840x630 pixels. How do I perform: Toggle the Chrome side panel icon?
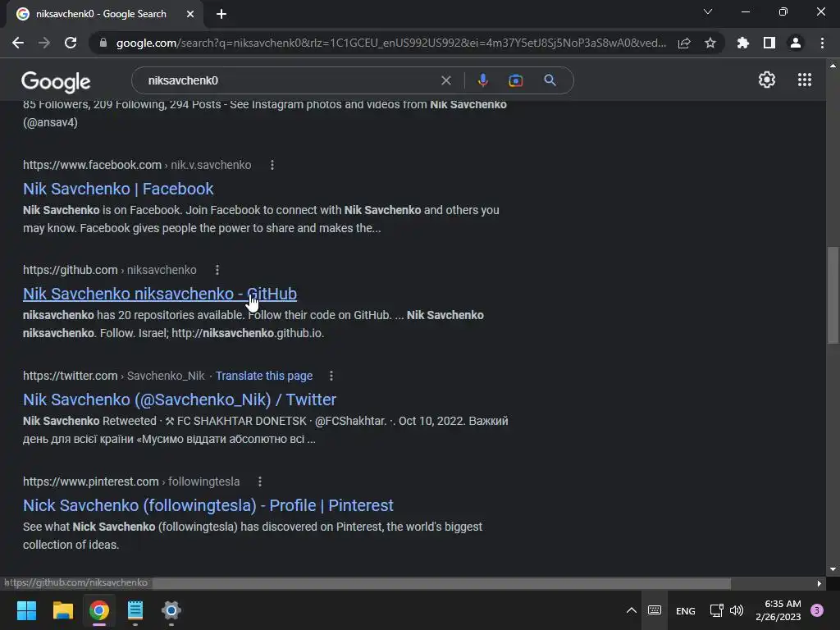tap(769, 43)
